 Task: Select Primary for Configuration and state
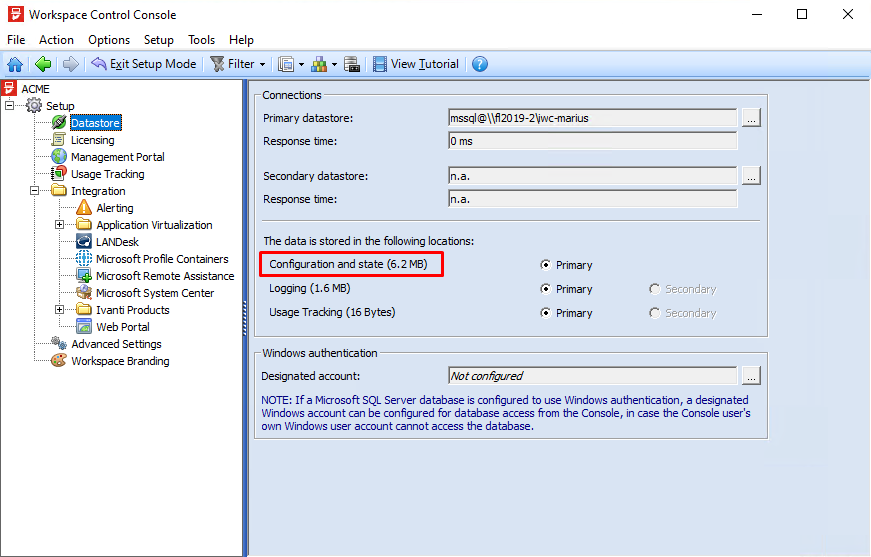(545, 265)
